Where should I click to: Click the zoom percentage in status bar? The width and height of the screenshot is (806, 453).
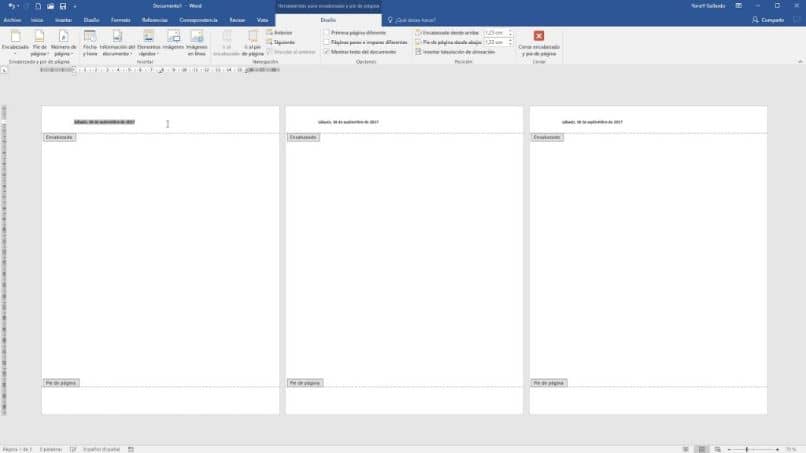791,449
